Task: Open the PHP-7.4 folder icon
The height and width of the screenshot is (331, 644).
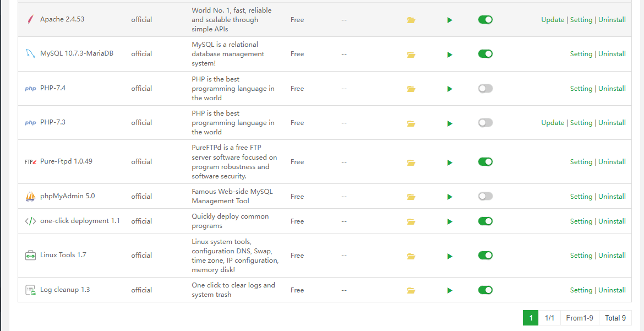Action: 411,89
